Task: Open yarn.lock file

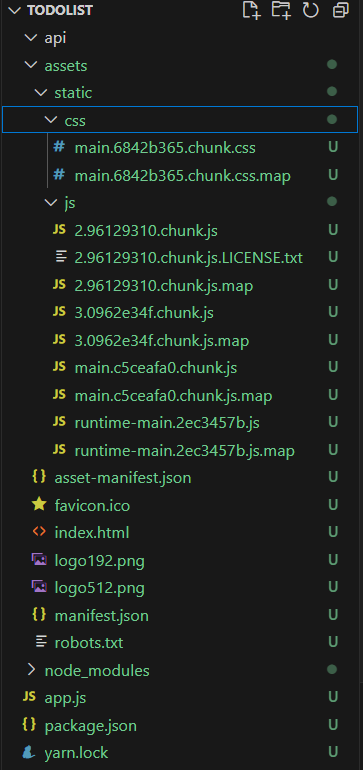Action: coord(77,752)
